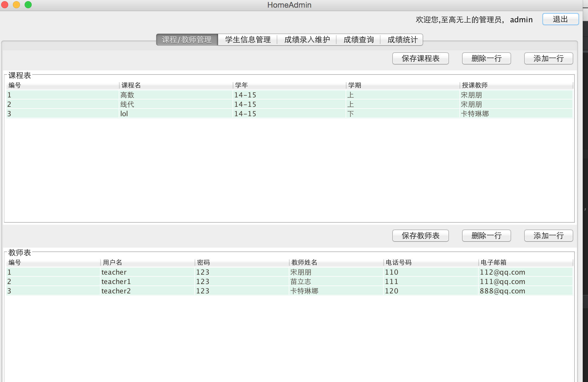588x382 pixels.
Task: Click 删除一行 above the teacher table
Action: 486,236
